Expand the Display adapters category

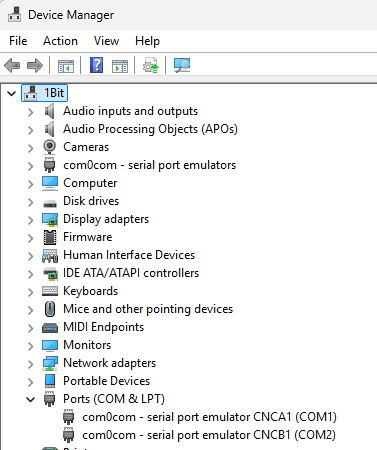click(x=31, y=220)
